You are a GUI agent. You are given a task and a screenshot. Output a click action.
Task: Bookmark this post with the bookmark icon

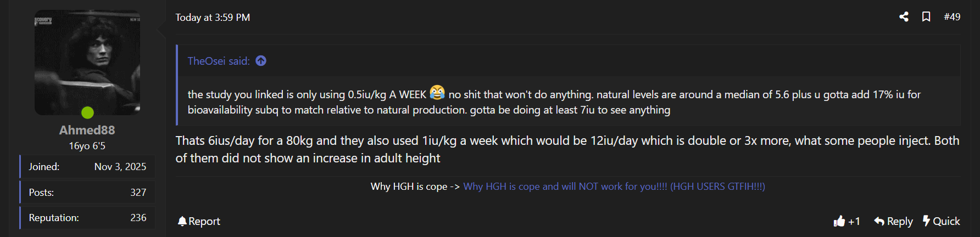(926, 17)
